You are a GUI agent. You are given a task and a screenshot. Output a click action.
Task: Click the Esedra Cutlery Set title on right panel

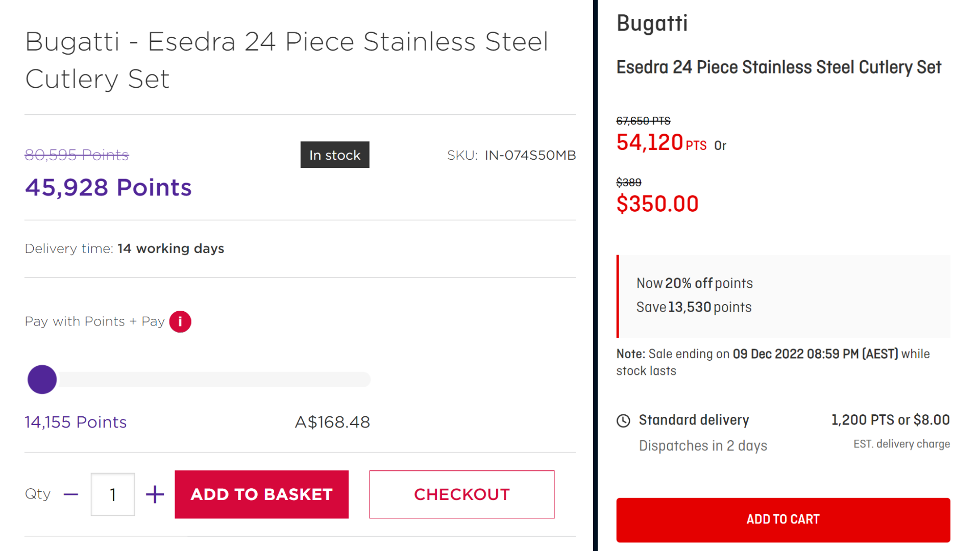click(x=779, y=67)
